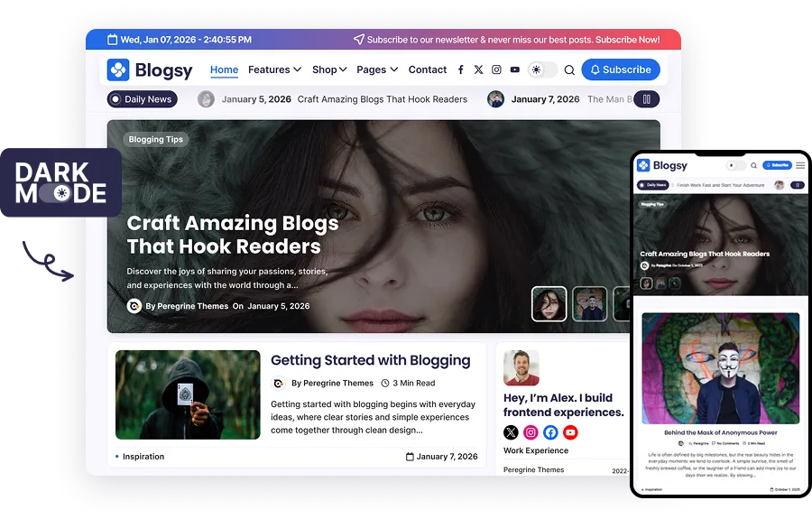Open the 'Getting Started with Blogging' article title
Screen dimensions: 812x519
click(x=370, y=360)
